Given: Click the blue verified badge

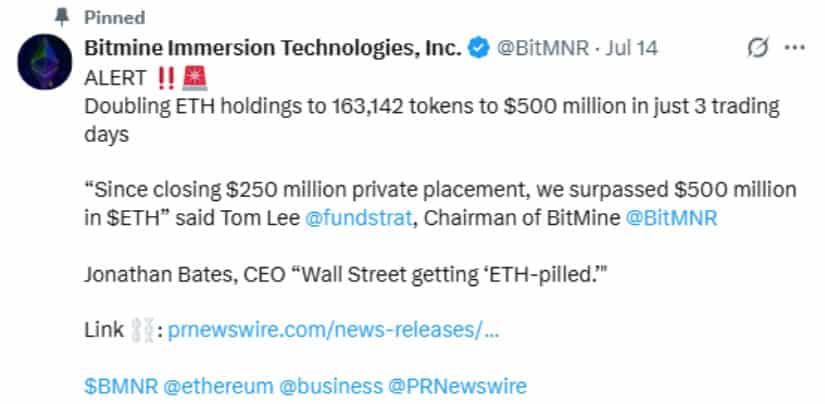Looking at the screenshot, I should (x=479, y=48).
